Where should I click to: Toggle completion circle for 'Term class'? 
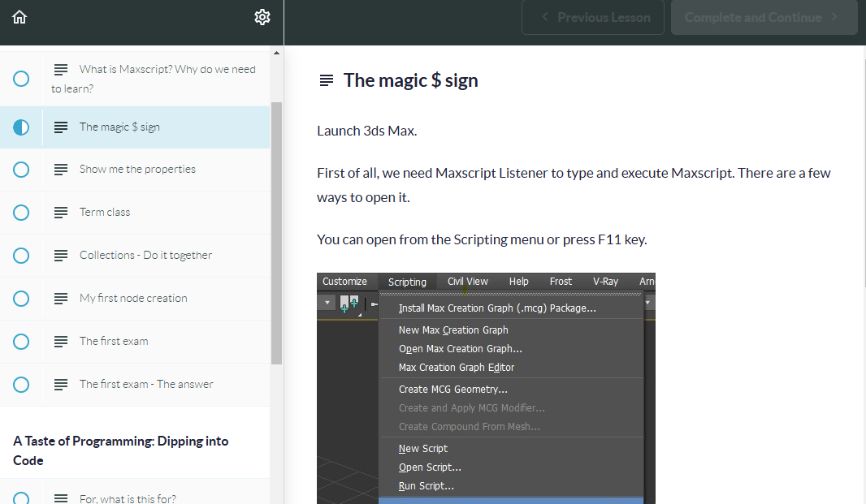coord(21,213)
